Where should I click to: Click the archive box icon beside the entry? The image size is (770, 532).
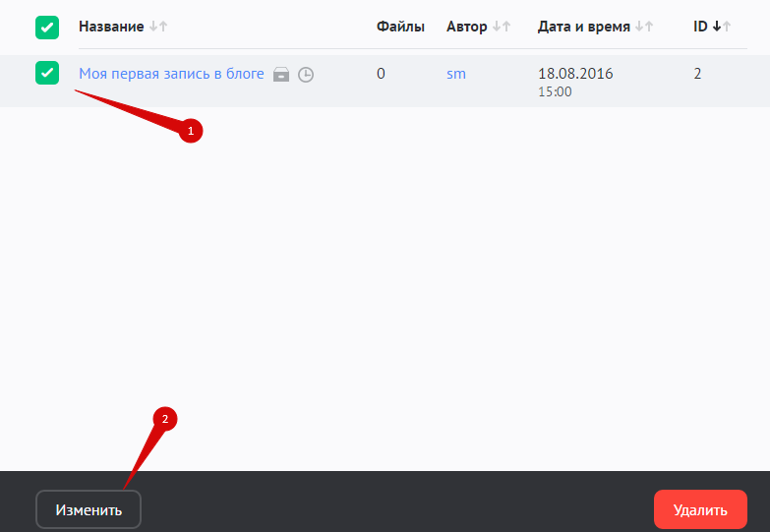281,74
